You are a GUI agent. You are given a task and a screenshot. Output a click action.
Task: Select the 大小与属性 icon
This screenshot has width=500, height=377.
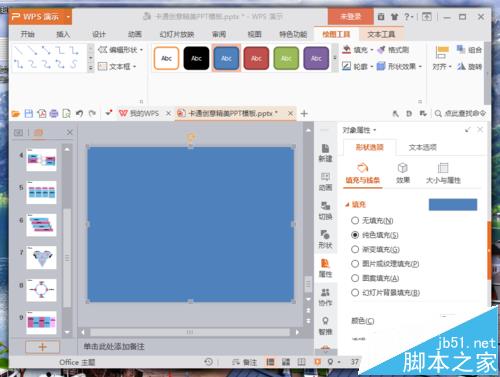(443, 173)
